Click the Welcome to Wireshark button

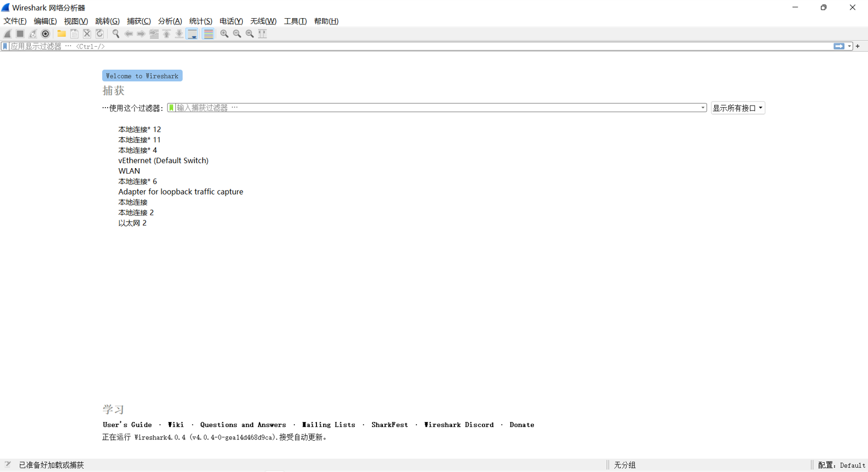click(x=142, y=76)
